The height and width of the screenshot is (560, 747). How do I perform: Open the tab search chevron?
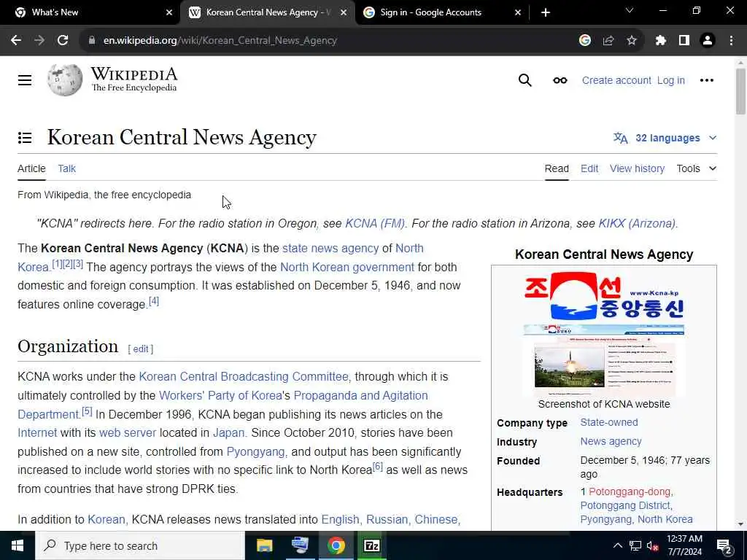point(630,10)
